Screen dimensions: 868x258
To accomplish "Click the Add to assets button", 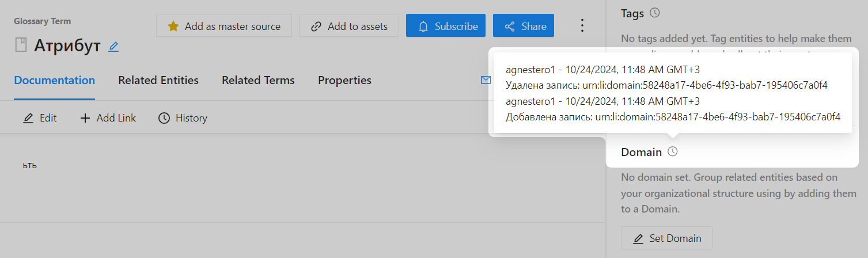I will (349, 26).
